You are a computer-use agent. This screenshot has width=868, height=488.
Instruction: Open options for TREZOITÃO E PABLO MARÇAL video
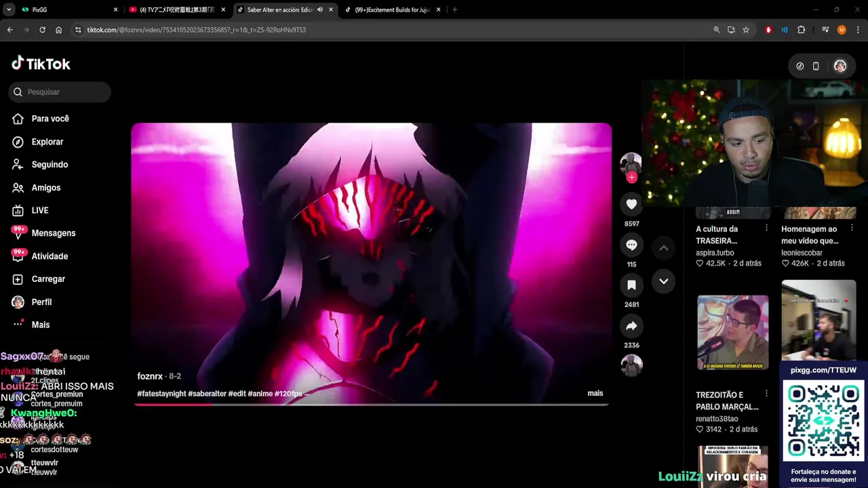click(766, 394)
